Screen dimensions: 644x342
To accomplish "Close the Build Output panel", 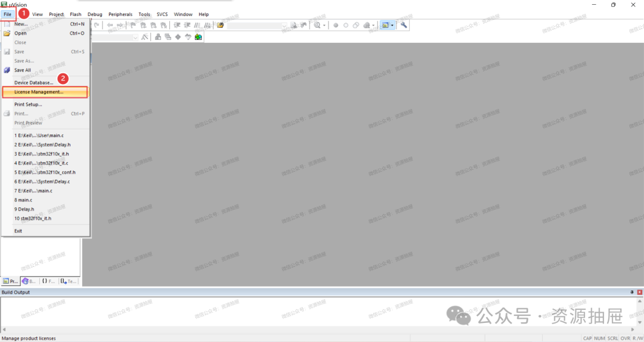I will 639,293.
